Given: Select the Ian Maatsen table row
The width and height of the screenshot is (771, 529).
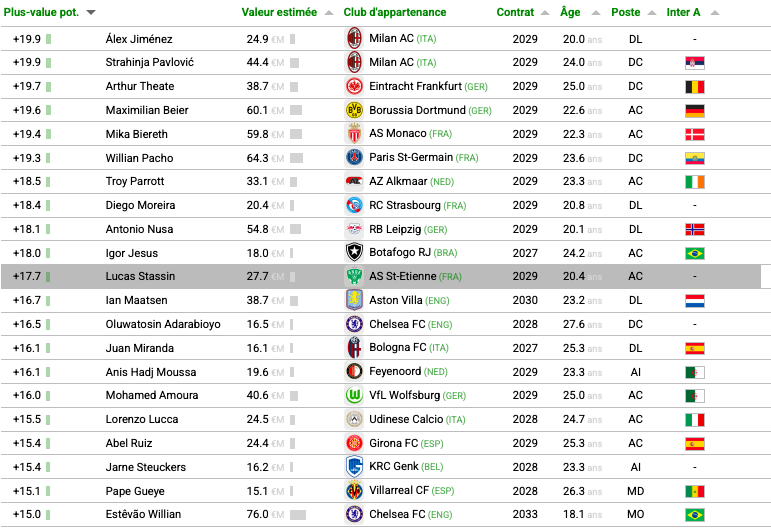Looking at the screenshot, I should click(386, 300).
